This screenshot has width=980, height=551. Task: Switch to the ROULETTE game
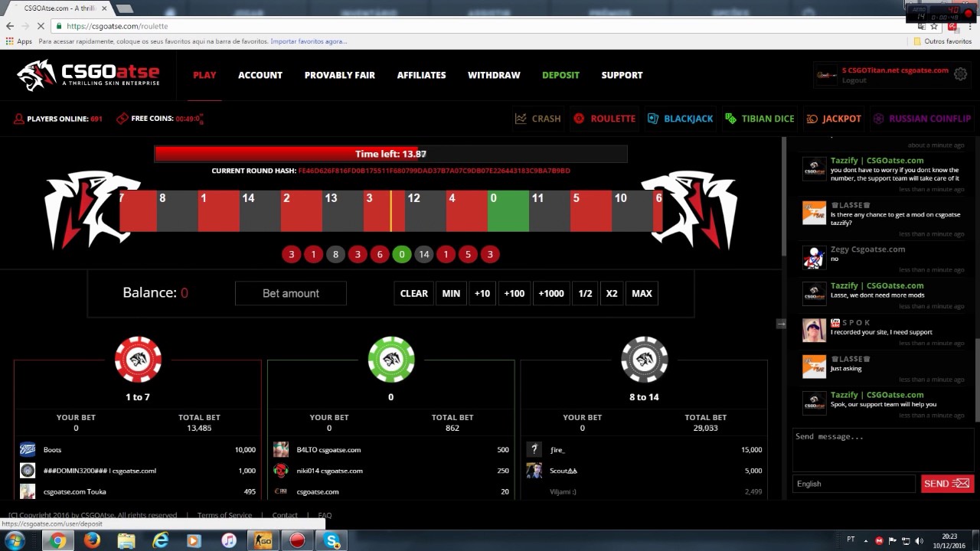(604, 119)
